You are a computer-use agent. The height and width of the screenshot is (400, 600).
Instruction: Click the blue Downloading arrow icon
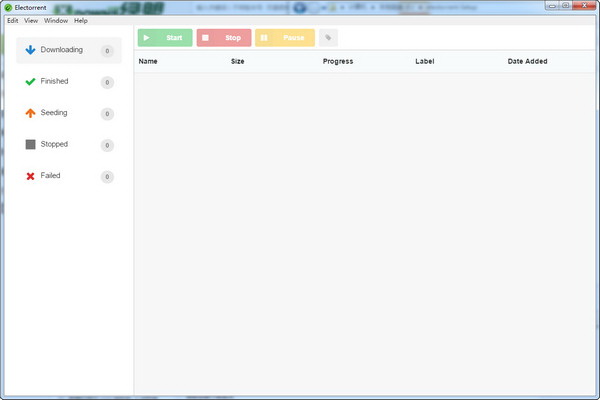30,50
